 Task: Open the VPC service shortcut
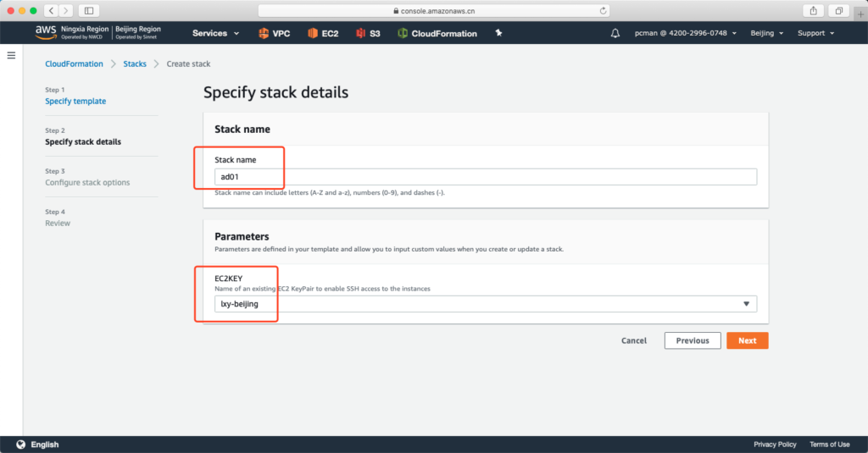(275, 34)
